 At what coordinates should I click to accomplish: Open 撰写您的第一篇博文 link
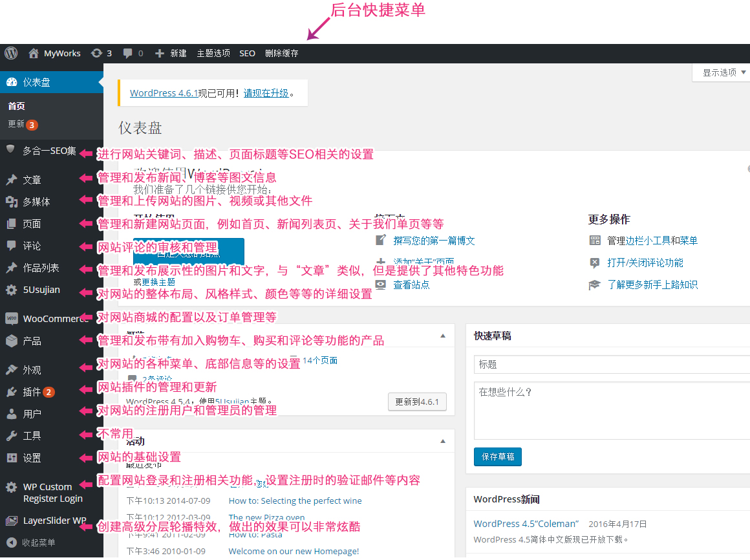[434, 241]
